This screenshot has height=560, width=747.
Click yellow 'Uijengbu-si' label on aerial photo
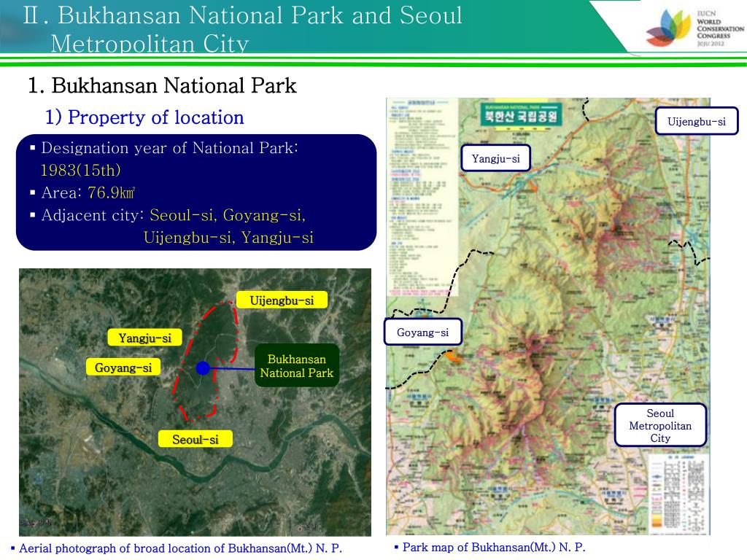pos(282,300)
